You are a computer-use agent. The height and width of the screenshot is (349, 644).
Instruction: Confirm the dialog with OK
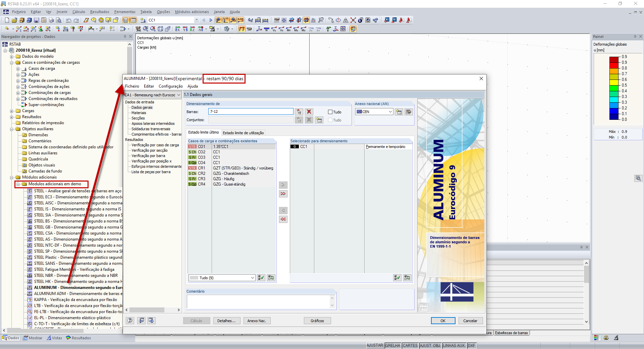pyautogui.click(x=443, y=321)
